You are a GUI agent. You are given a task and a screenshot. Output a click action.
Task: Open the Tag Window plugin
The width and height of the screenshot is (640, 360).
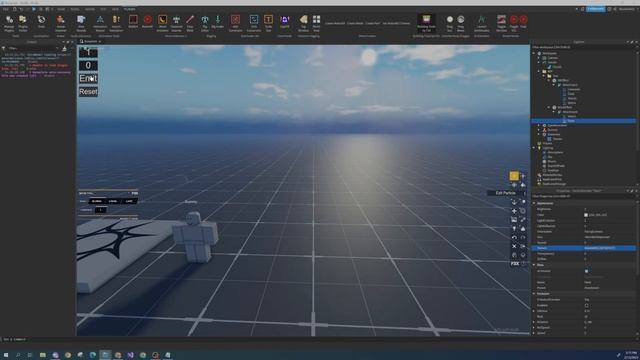click(x=303, y=23)
